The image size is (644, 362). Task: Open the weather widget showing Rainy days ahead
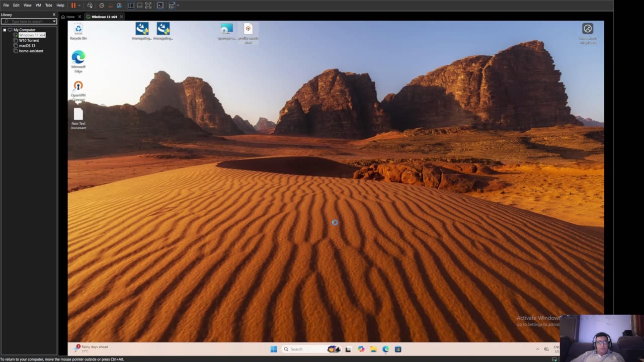point(91,348)
